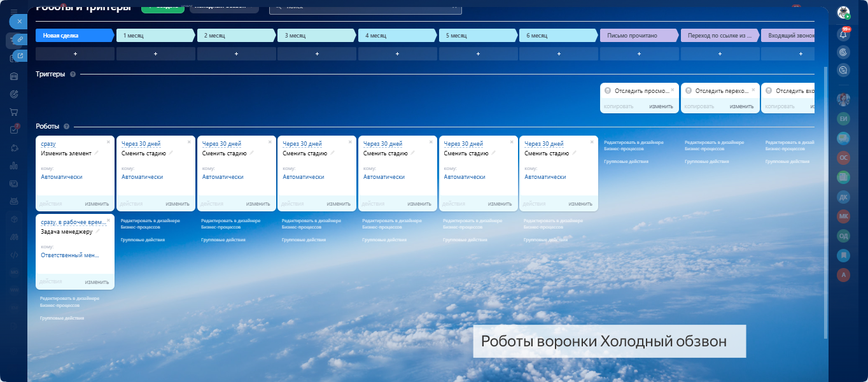The image size is (868, 382).
Task: Open the tasks checkmark icon in left sidebar
Action: (14, 130)
